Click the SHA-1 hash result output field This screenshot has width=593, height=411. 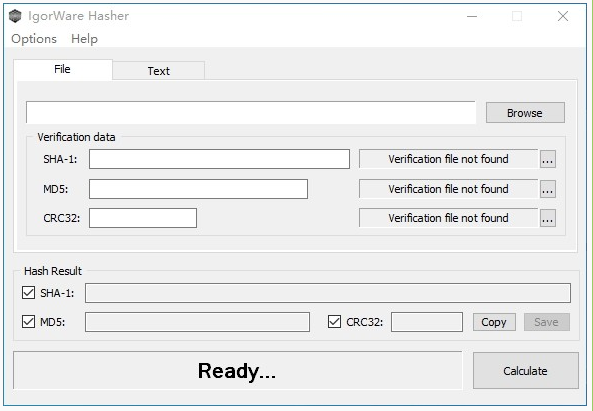[x=328, y=293]
